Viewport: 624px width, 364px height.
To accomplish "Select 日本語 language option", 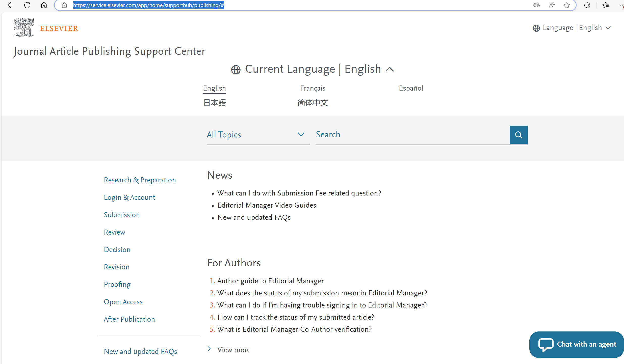I will (215, 103).
